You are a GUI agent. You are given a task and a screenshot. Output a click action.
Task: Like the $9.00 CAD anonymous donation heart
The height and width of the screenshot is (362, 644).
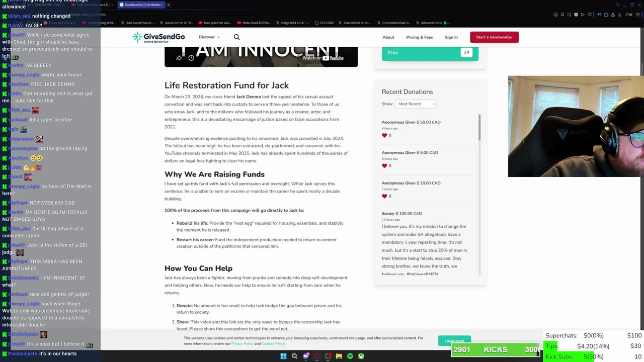pos(384,166)
